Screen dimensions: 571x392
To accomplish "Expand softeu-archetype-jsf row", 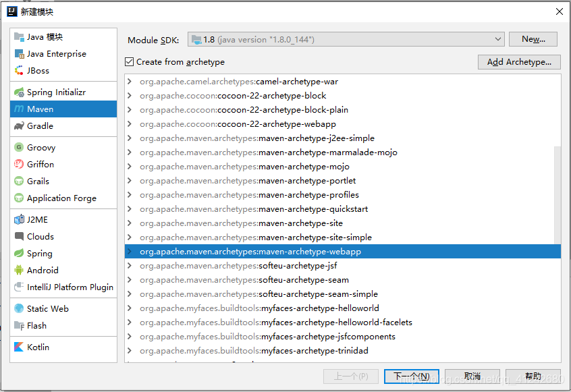I will coord(130,266).
